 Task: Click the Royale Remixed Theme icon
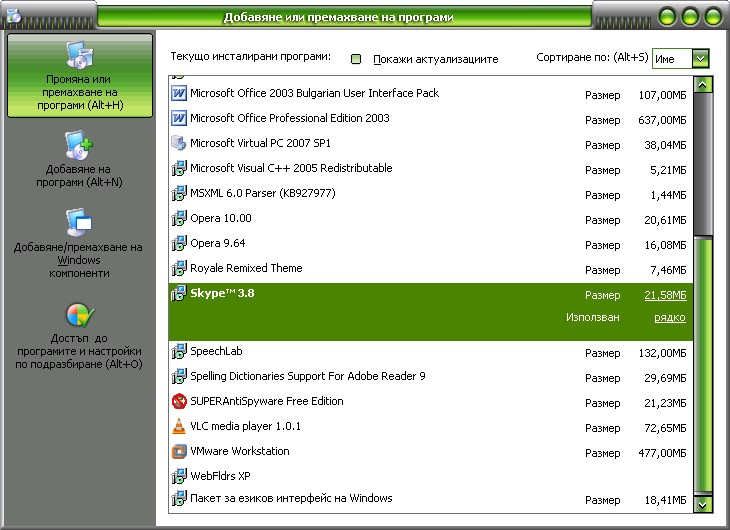click(179, 268)
